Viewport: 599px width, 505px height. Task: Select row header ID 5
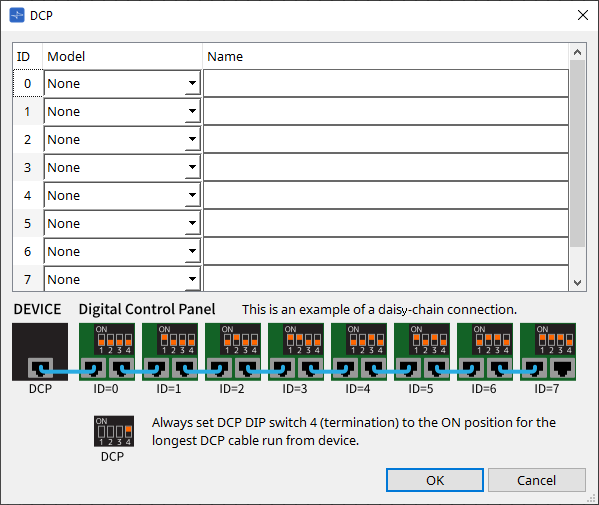28,223
